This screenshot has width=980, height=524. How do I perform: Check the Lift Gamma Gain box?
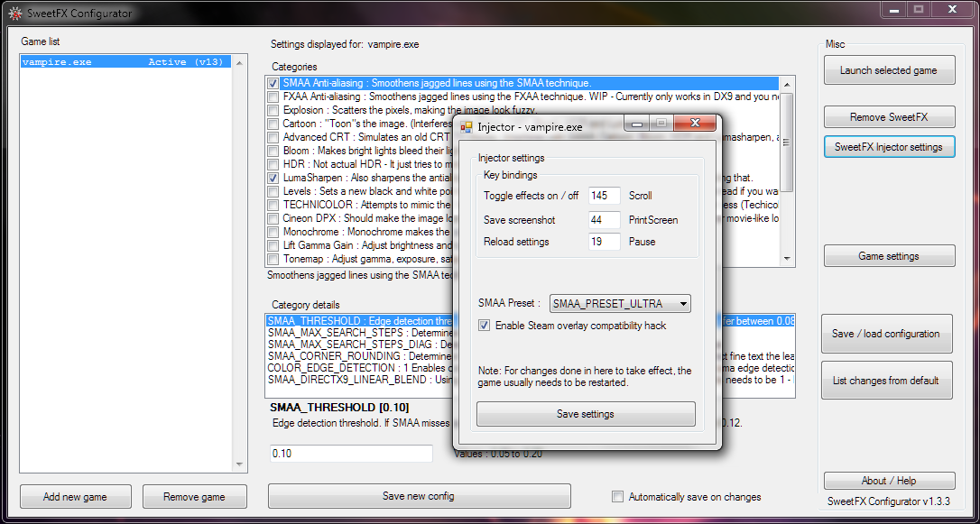pos(273,245)
